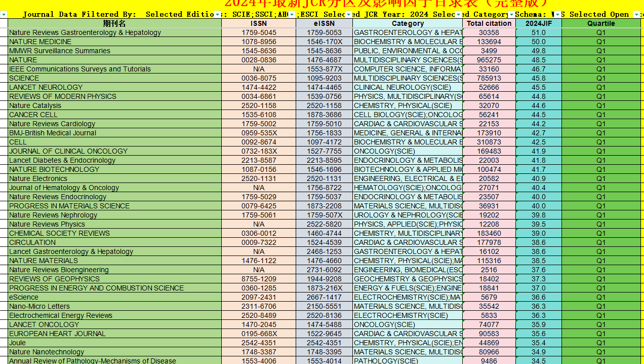Screen dimensions: 644x364
Task: Select the 2024JIF header cell
Action: pos(539,23)
